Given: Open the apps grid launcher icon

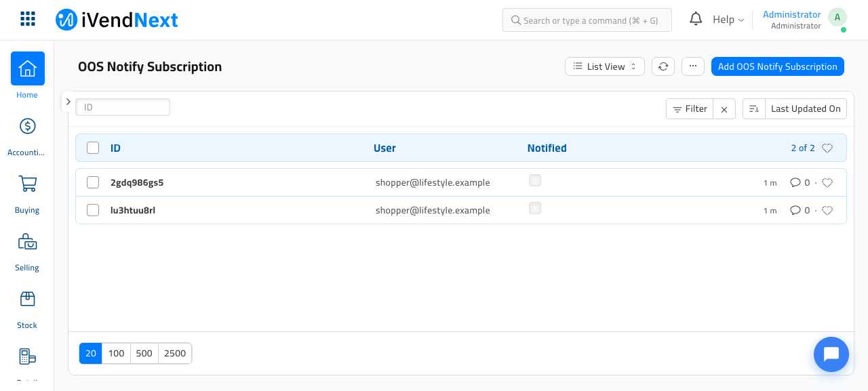Looking at the screenshot, I should click(28, 19).
